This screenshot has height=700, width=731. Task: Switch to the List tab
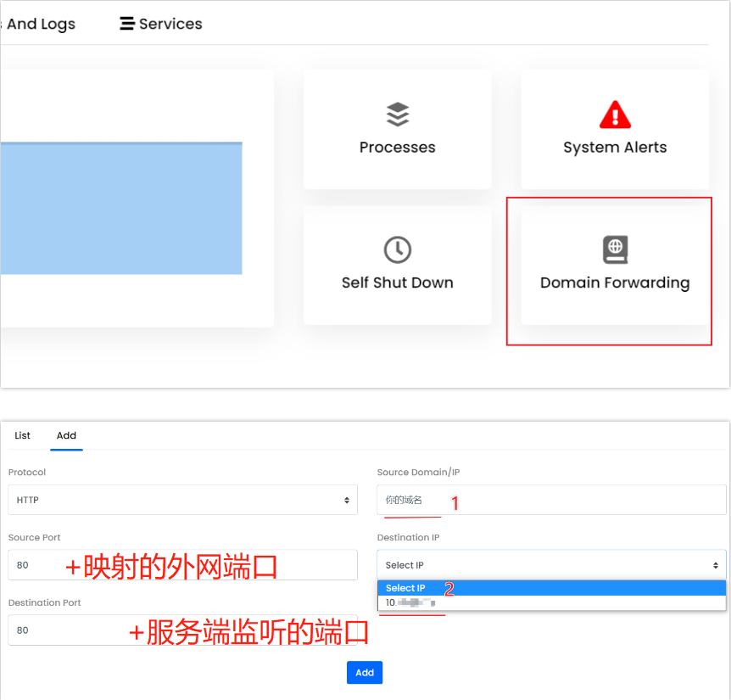coord(23,435)
